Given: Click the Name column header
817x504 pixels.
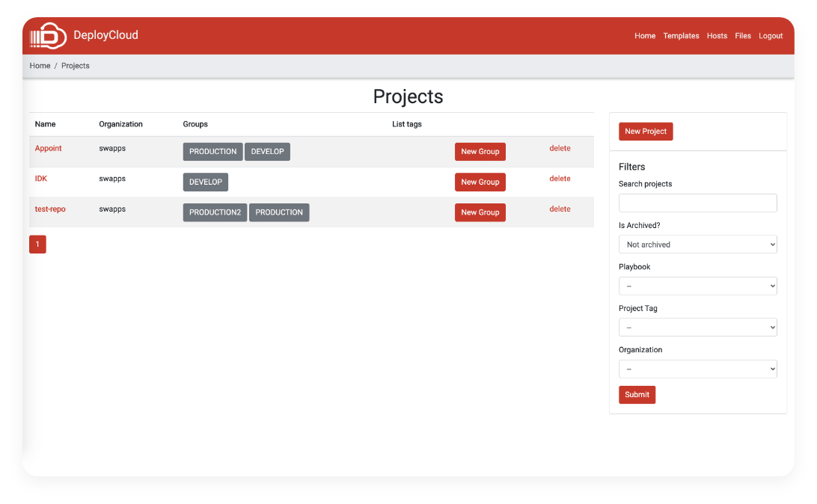Looking at the screenshot, I should click(x=46, y=124).
